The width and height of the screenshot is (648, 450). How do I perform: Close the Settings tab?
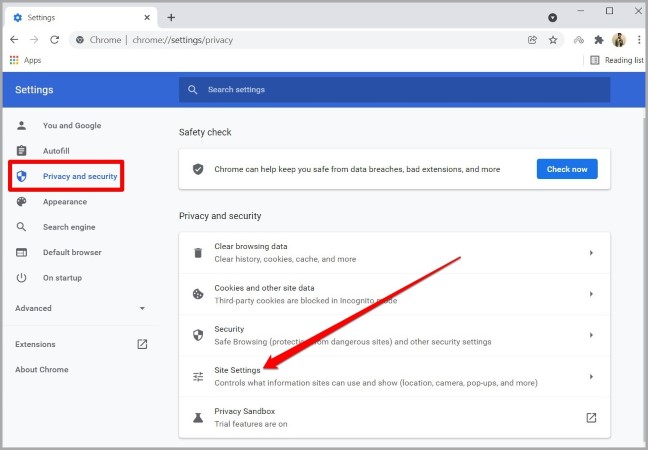[147, 17]
